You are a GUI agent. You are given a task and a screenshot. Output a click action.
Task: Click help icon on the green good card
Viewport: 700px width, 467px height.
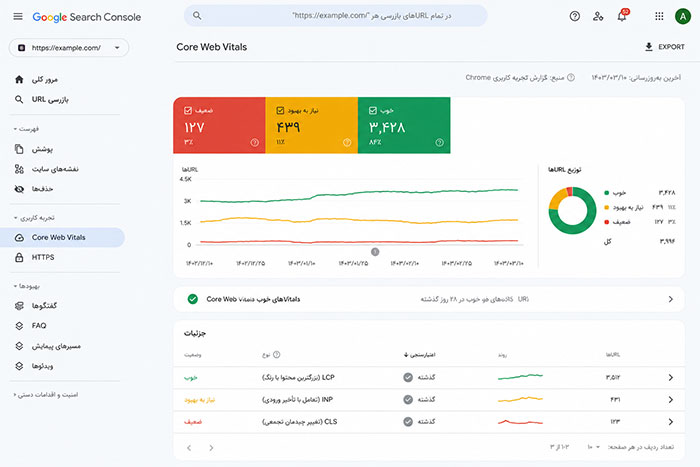[439, 142]
